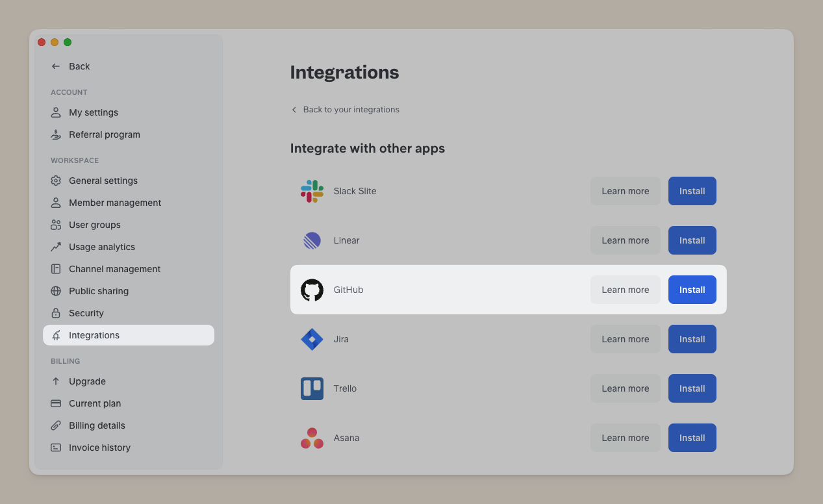Learn more about Jira

point(625,339)
